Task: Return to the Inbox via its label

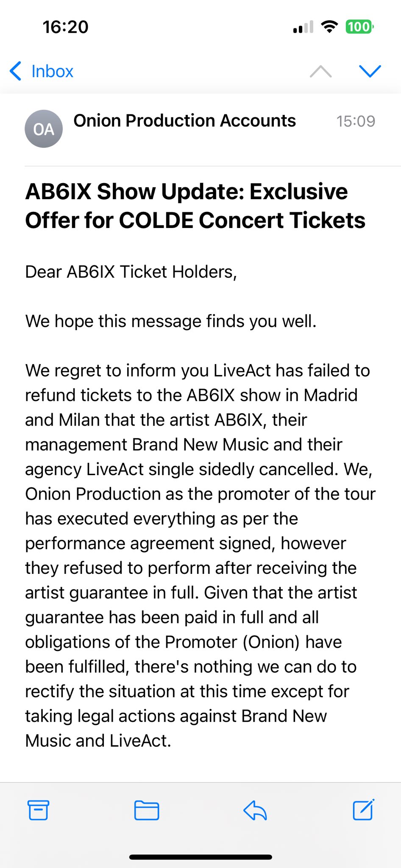Action: click(x=52, y=71)
